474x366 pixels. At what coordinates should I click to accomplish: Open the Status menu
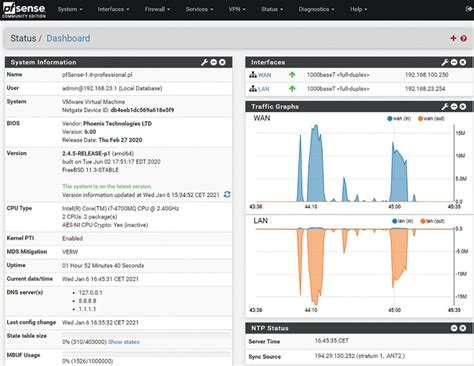pos(272,9)
